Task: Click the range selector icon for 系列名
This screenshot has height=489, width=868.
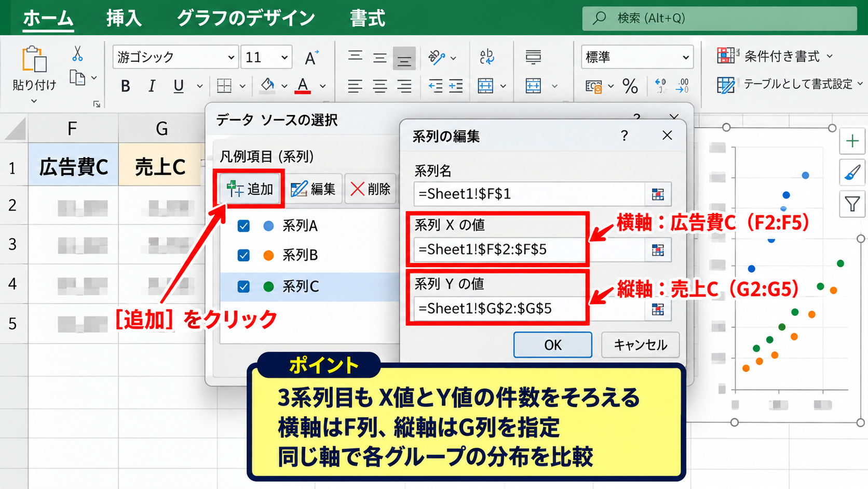Action: [x=658, y=194]
